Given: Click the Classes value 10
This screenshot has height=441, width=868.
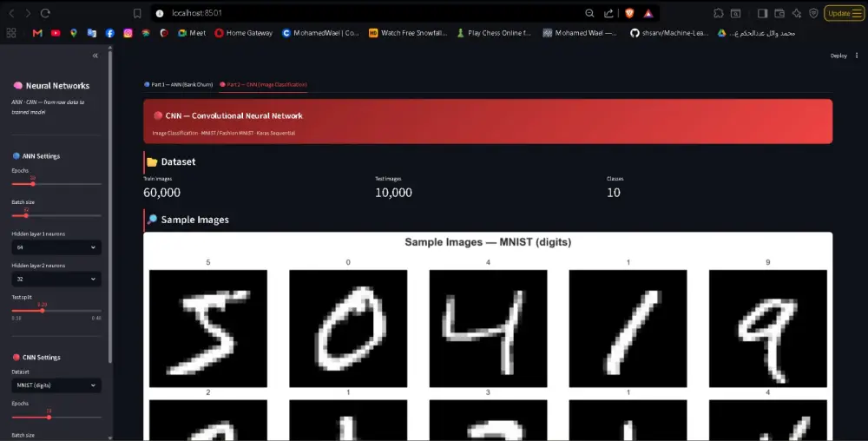Looking at the screenshot, I should 614,193.
